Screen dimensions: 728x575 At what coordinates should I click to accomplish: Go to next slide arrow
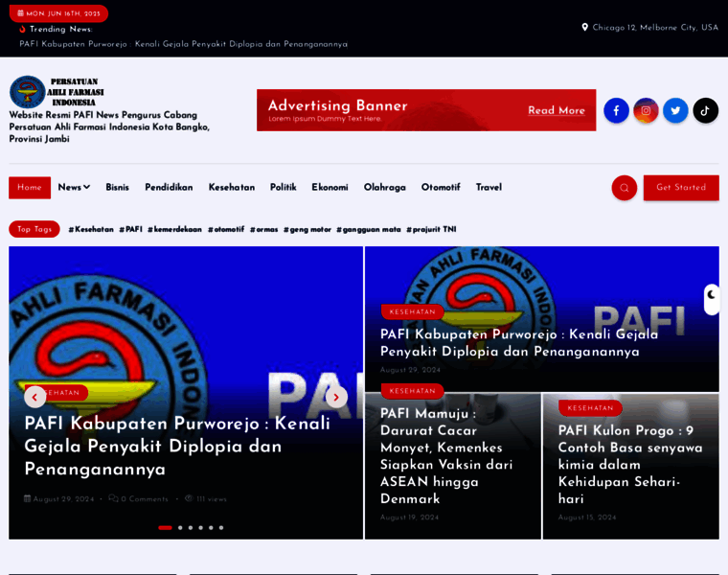[336, 397]
